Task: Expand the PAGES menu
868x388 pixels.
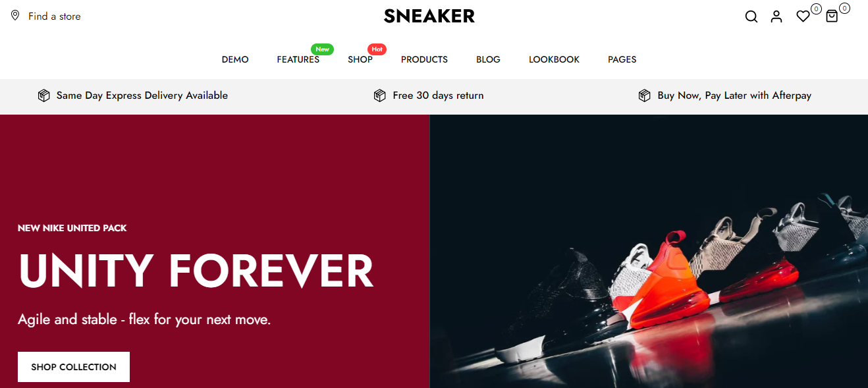Action: (x=622, y=59)
